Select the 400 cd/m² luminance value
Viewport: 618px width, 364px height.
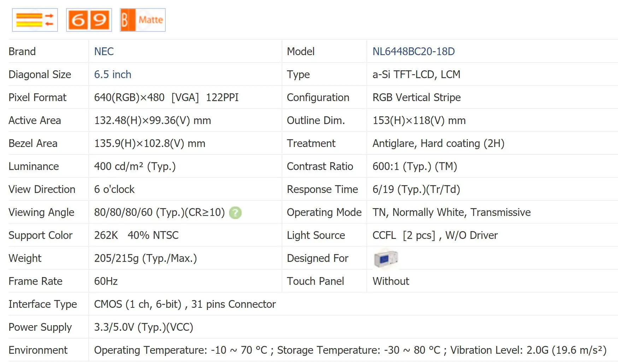(135, 166)
